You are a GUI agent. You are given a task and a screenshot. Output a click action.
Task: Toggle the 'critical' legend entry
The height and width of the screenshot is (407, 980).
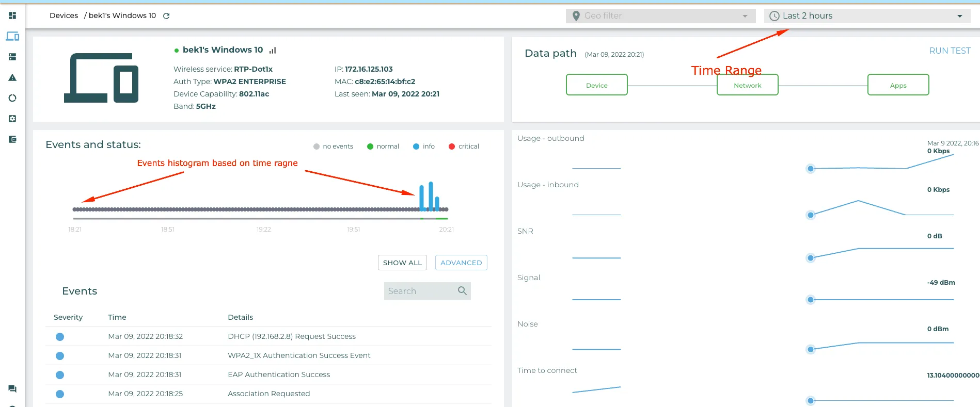coord(464,146)
